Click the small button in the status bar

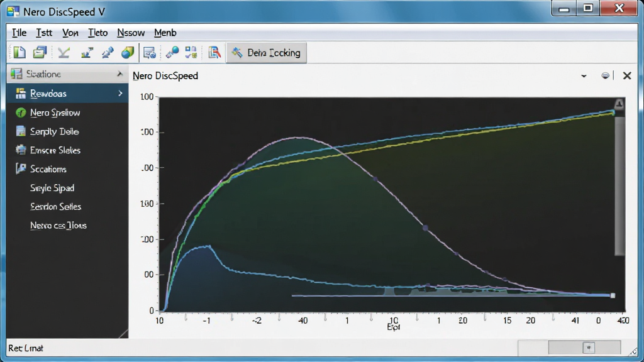click(x=589, y=348)
